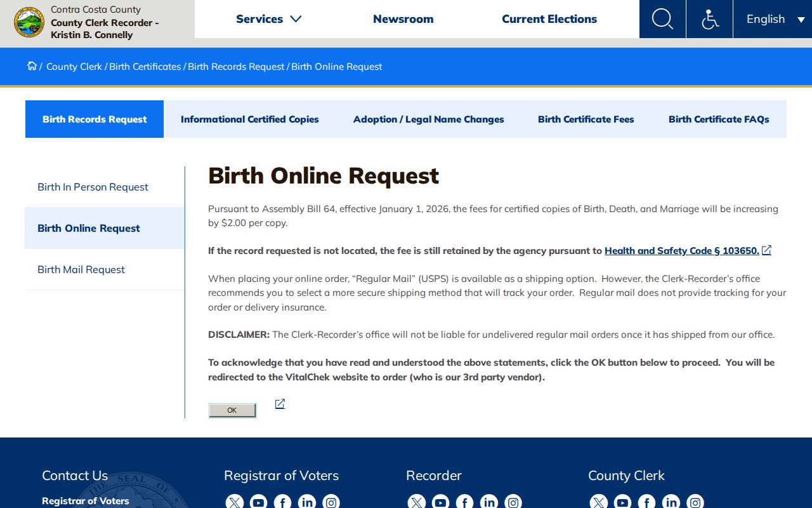Open County Clerk Instagram icon
Viewport: 812px width, 508px height.
point(695,502)
